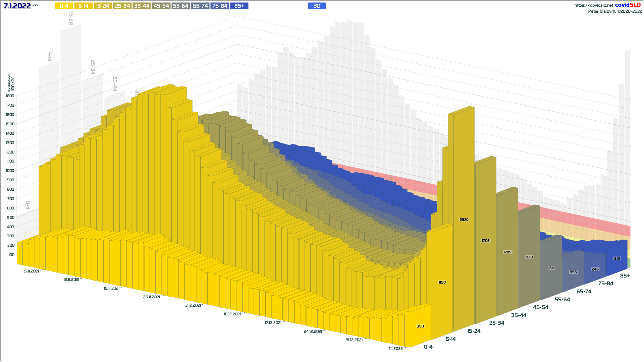This screenshot has width=644, height=362.
Task: Click the 3D view button
Action: tap(317, 6)
